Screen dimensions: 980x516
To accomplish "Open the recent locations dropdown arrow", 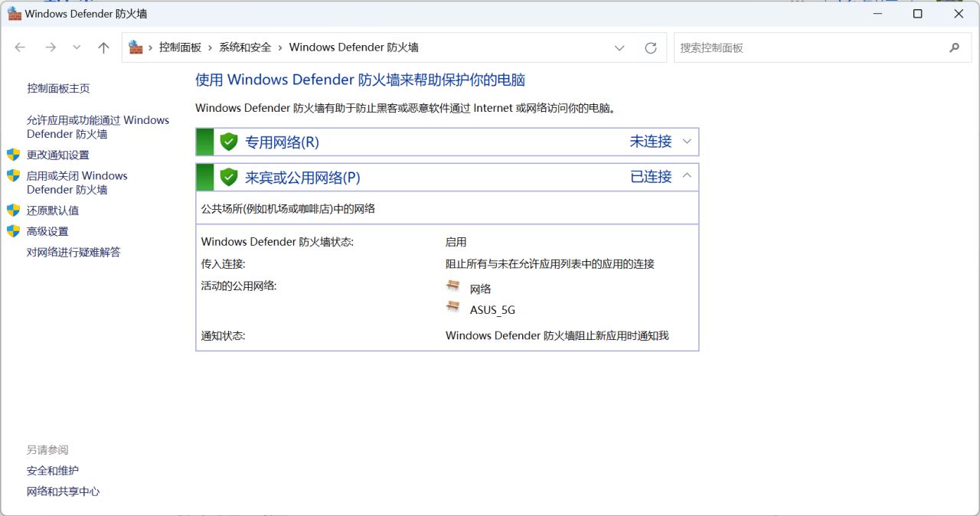I will coord(77,47).
